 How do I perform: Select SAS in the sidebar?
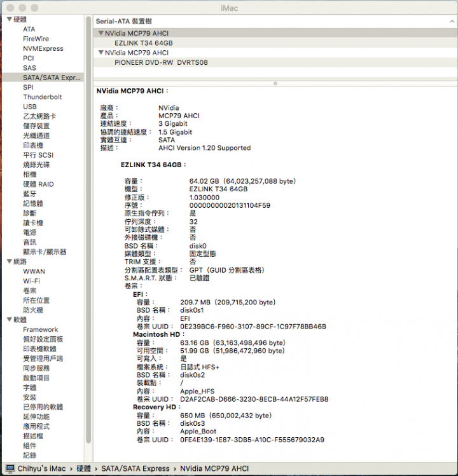click(x=29, y=68)
